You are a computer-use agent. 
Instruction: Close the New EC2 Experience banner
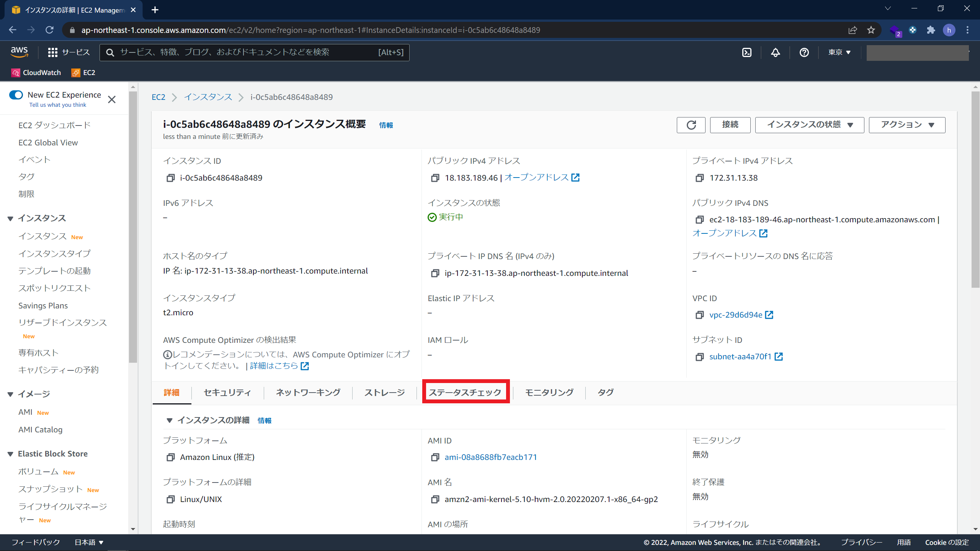point(112,99)
